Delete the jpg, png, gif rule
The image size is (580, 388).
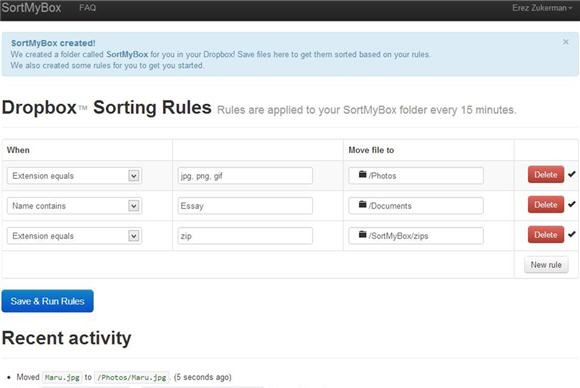(x=546, y=174)
